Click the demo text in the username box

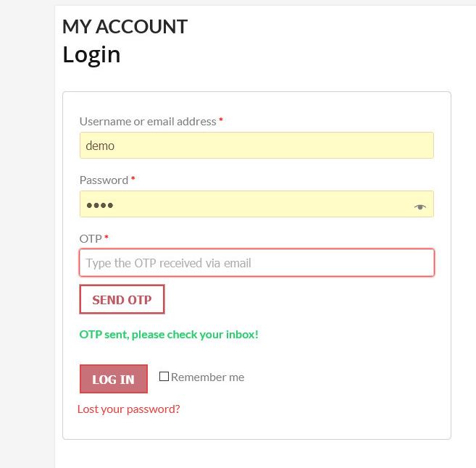(100, 146)
